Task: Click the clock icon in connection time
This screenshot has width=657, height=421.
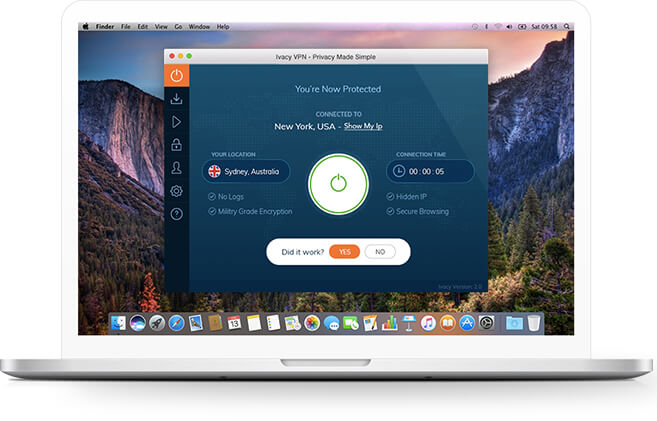Action: coord(399,171)
